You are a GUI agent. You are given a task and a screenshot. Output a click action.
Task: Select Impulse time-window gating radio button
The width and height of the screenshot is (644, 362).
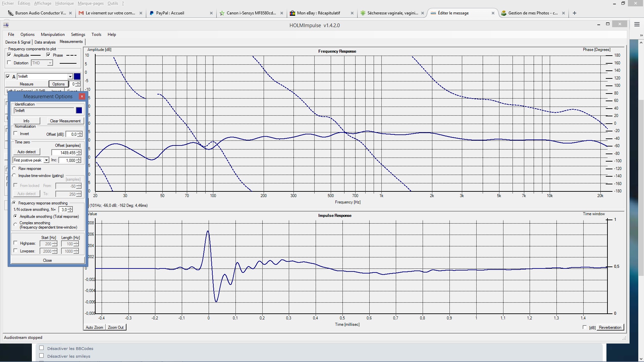pyautogui.click(x=14, y=175)
